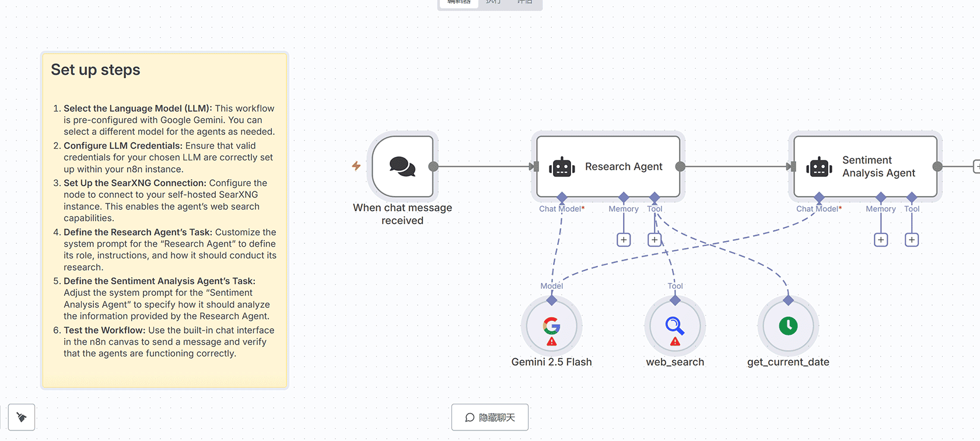Add a Tool to Sentiment Analysis Agent

(x=912, y=240)
